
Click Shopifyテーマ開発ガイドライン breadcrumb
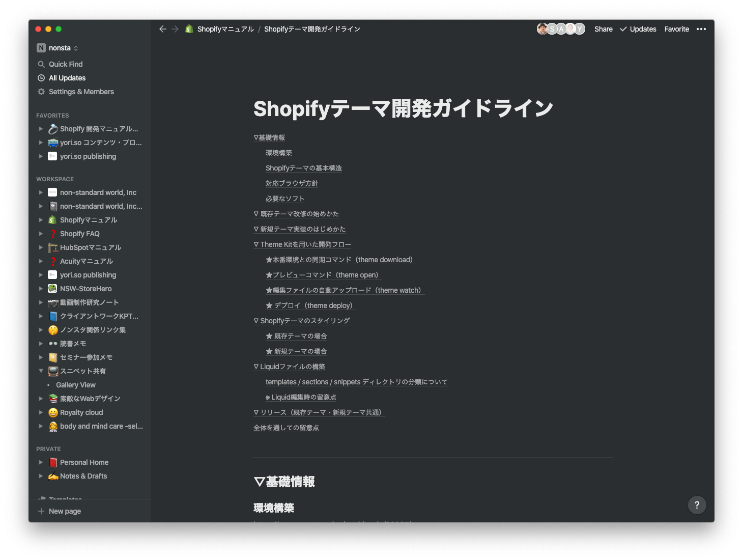point(312,29)
